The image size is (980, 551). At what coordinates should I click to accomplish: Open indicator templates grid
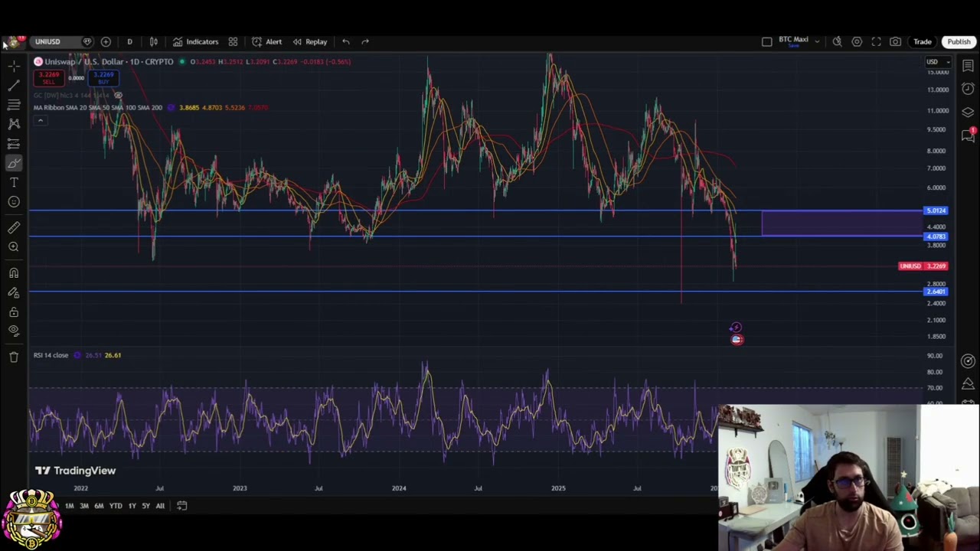[x=233, y=42]
